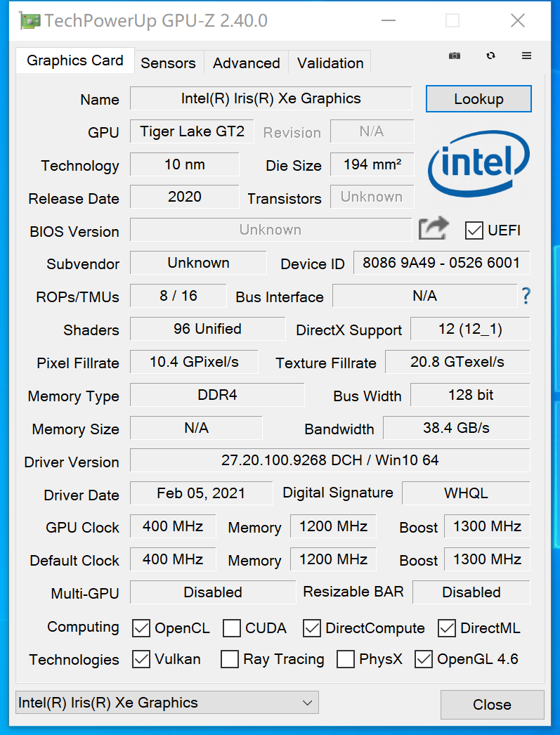Click the Driver Version field

click(x=330, y=460)
